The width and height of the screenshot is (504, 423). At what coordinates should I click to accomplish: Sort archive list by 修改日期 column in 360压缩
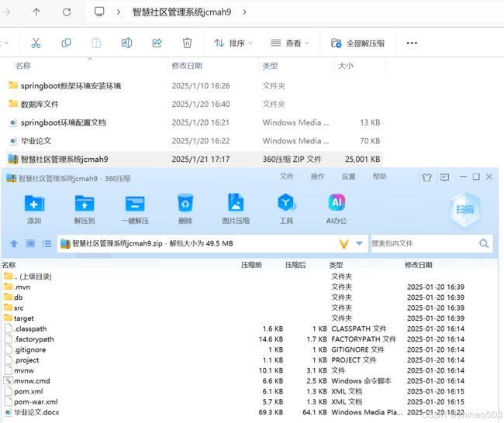coord(419,265)
